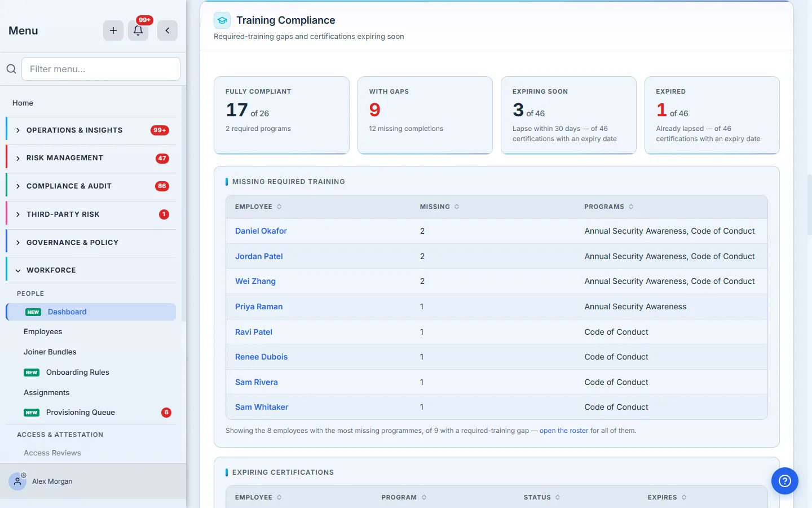Image resolution: width=812 pixels, height=508 pixels.
Task: Click the 'Access & Attestation' section label
Action: 60,435
